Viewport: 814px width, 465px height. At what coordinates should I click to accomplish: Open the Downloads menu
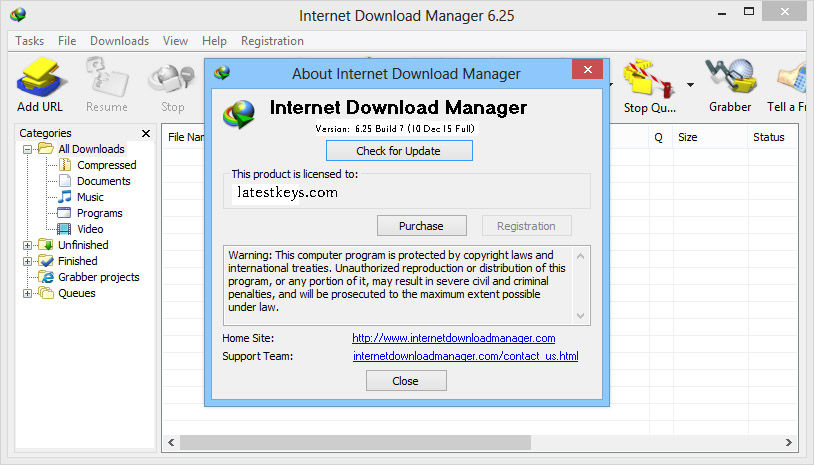tap(119, 40)
